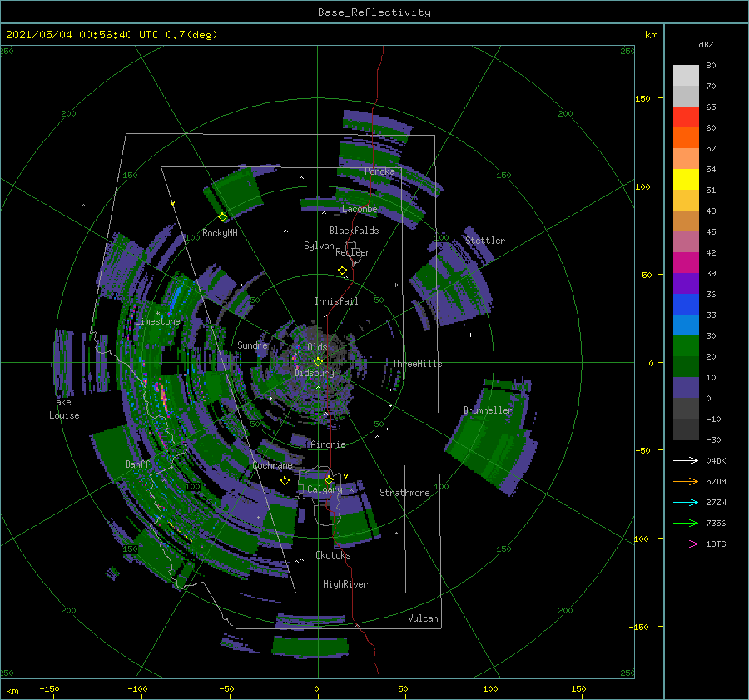Pick the purple 39-36 dBZ color swatch

686,284
